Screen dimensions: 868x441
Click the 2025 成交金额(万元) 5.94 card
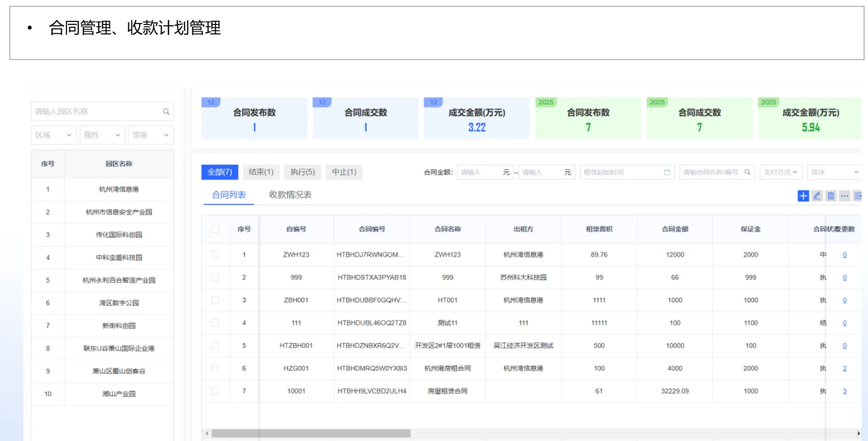click(x=810, y=118)
